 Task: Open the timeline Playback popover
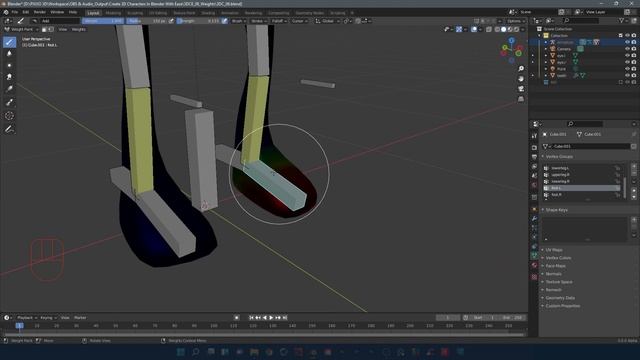pyautogui.click(x=26, y=318)
